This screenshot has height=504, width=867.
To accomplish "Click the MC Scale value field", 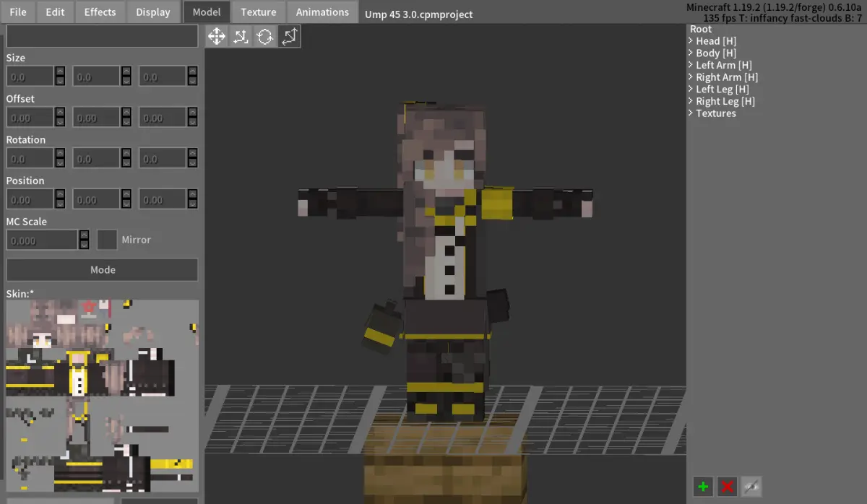I will (x=42, y=240).
